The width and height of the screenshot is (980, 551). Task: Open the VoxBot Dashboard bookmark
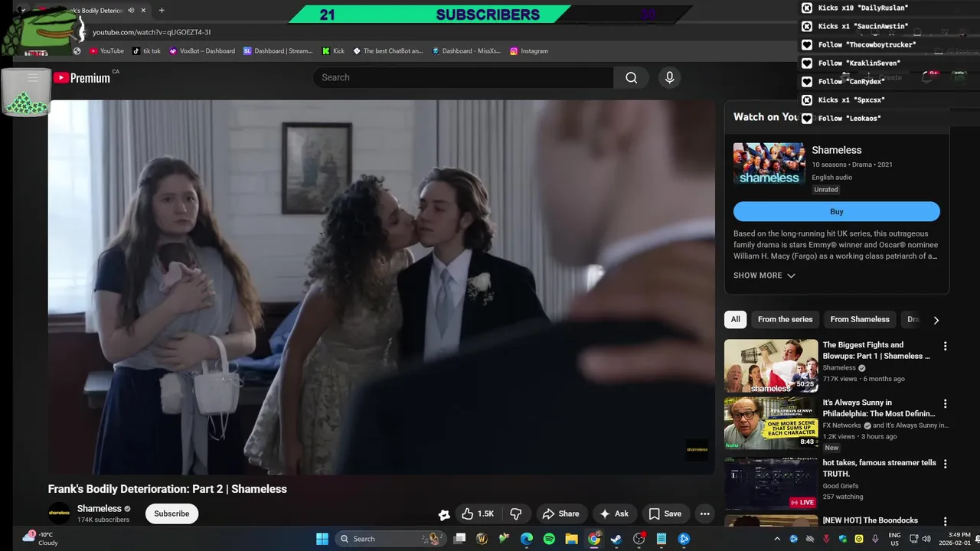(201, 51)
